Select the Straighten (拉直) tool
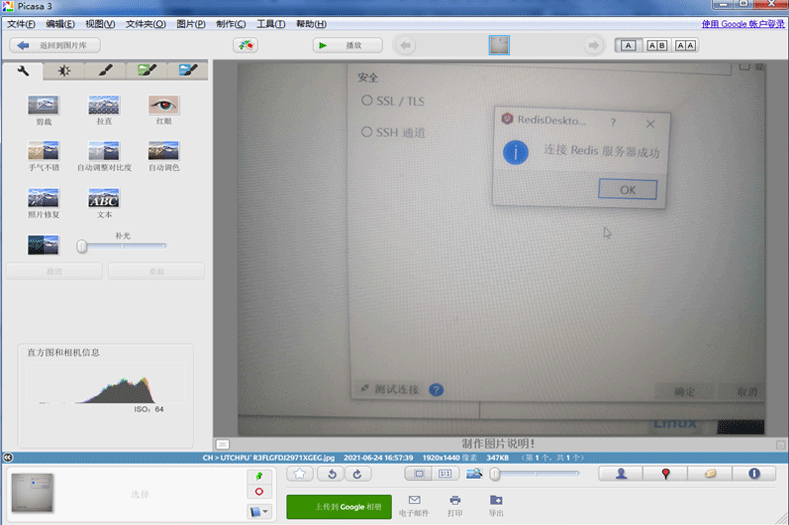Image resolution: width=789 pixels, height=525 pixels. (x=104, y=105)
